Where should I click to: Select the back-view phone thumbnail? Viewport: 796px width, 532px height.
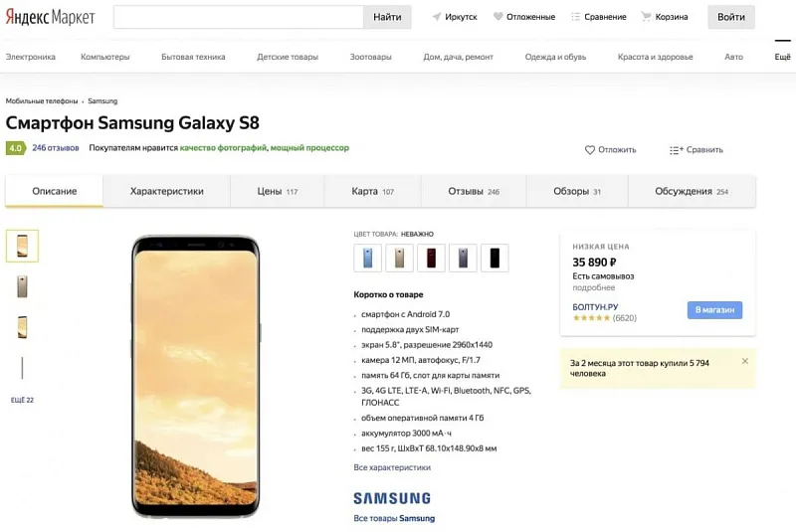(x=22, y=286)
